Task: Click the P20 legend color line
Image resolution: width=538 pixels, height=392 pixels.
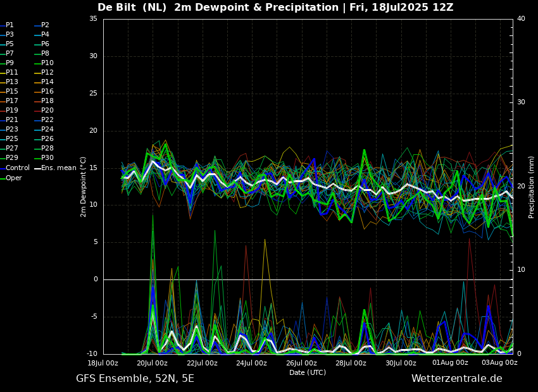Action: coord(38,111)
